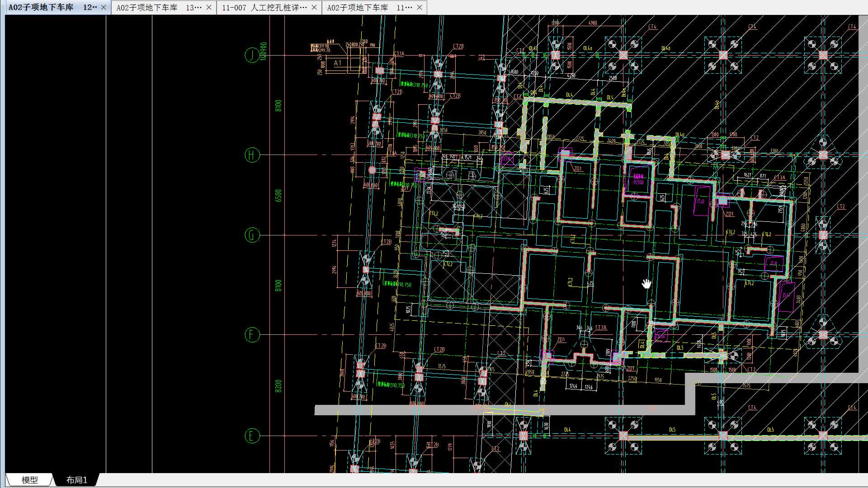Click the grid axis bubble J
The image size is (868, 488).
[252, 55]
